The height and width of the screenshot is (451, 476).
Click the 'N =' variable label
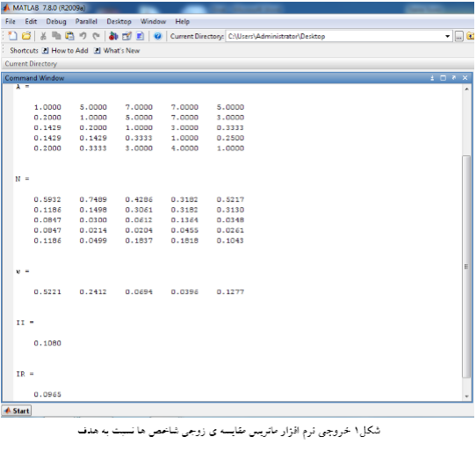point(22,179)
